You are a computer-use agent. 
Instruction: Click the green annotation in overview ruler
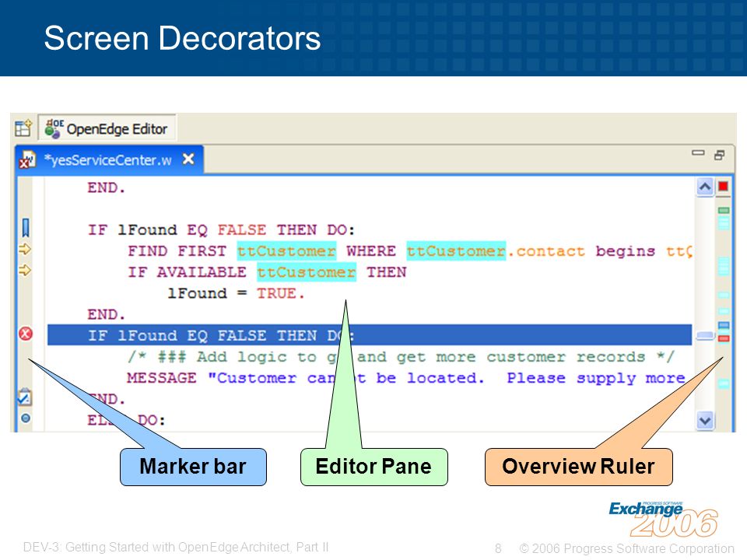[x=724, y=210]
